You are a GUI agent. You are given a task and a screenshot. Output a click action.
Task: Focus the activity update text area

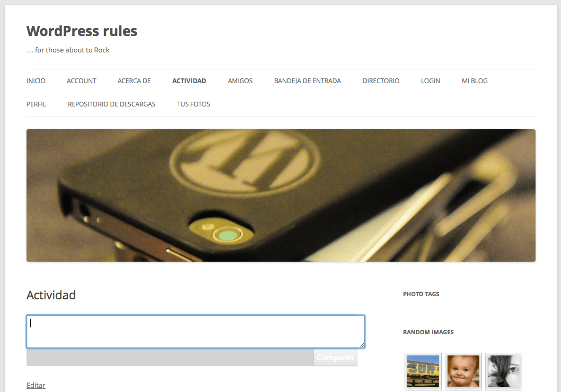(196, 332)
